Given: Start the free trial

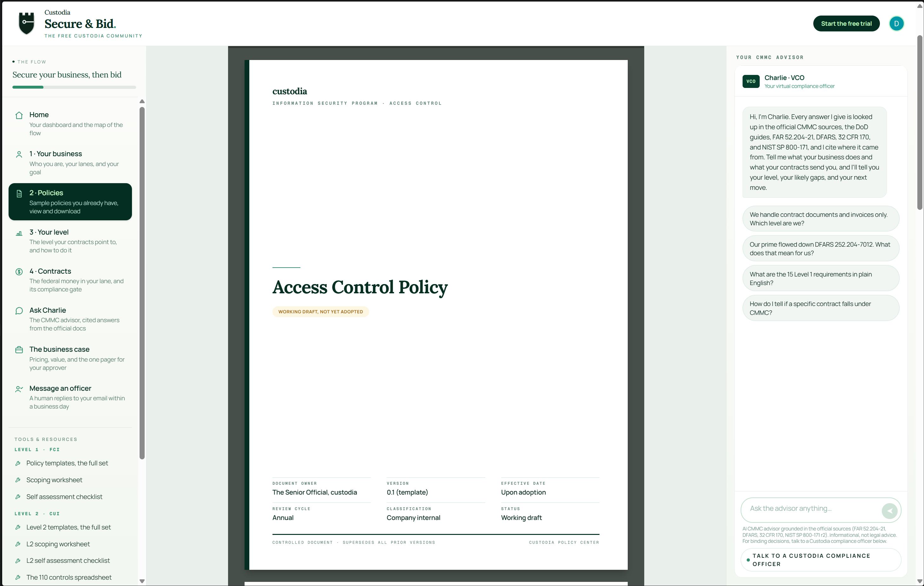Looking at the screenshot, I should pyautogui.click(x=846, y=23).
